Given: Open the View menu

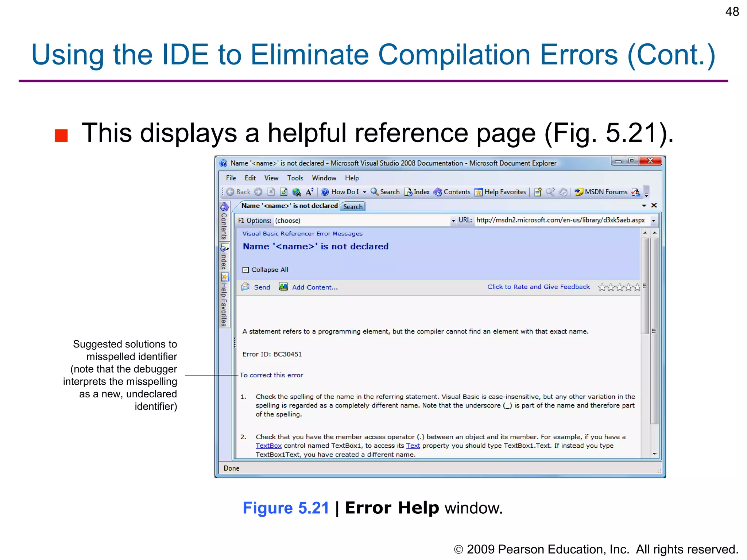Looking at the screenshot, I should (x=271, y=178).
